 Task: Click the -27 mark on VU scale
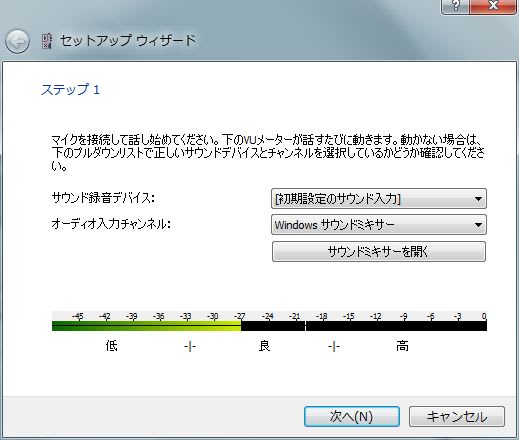click(x=240, y=316)
